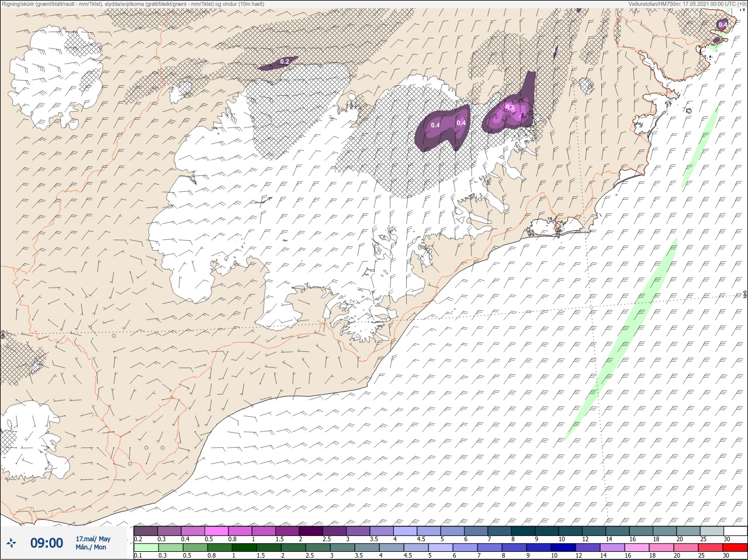Select the lavender 4 swatch, upper legend row
The image size is (748, 560).
click(x=405, y=531)
